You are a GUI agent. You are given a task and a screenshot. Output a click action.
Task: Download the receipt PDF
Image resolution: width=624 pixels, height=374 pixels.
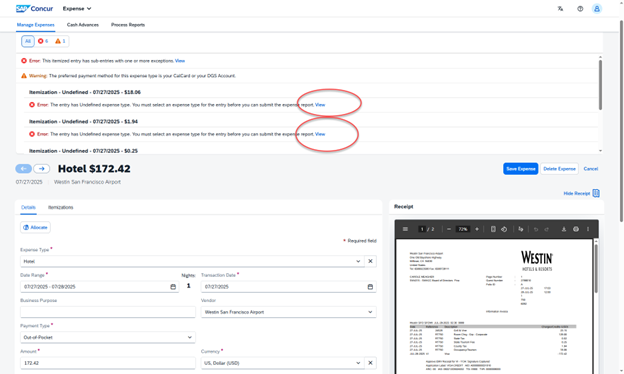[x=564, y=229]
